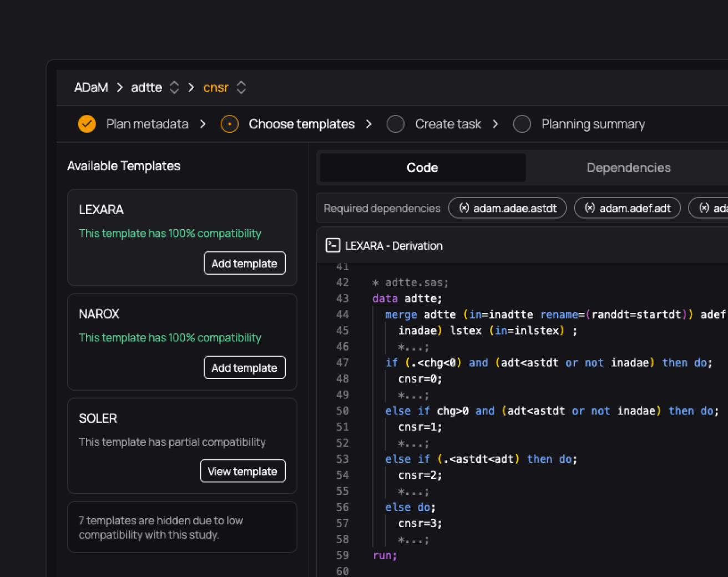Click the variable icon in adam.adef.adt chip
728x577 pixels.
coord(590,208)
